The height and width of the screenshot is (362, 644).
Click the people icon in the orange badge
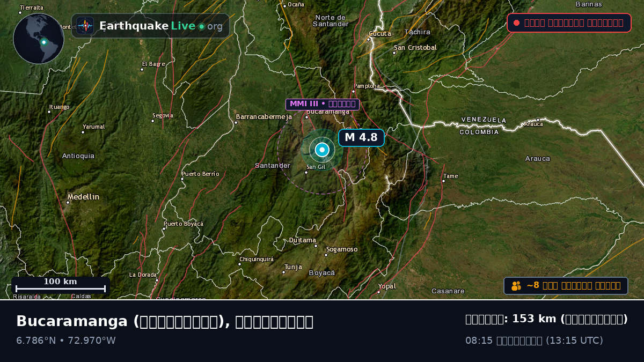(516, 286)
